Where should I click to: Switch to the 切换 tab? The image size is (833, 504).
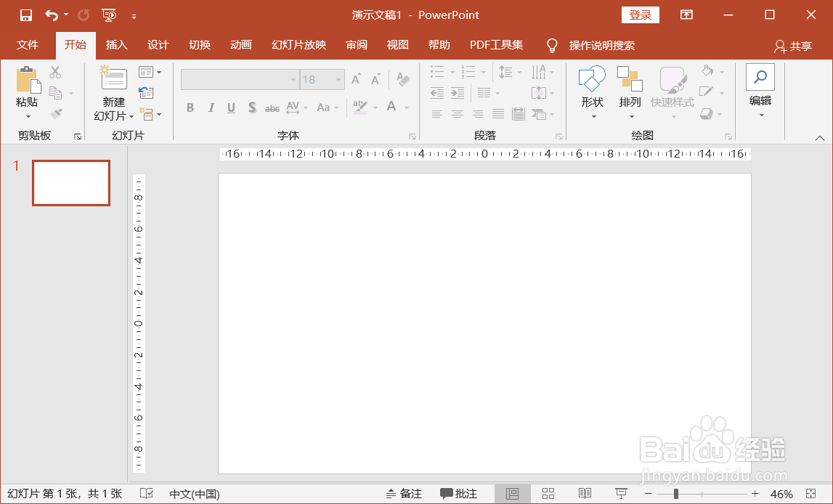point(200,45)
